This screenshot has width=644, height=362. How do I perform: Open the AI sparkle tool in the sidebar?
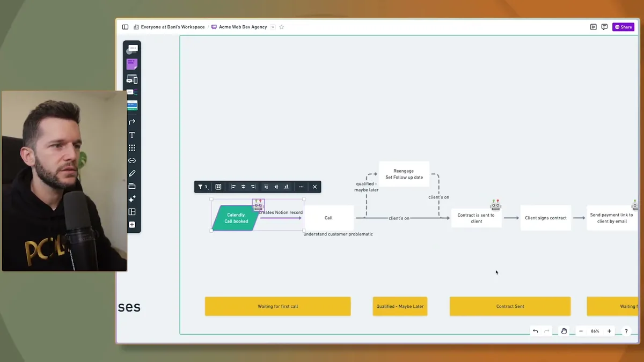132,198
